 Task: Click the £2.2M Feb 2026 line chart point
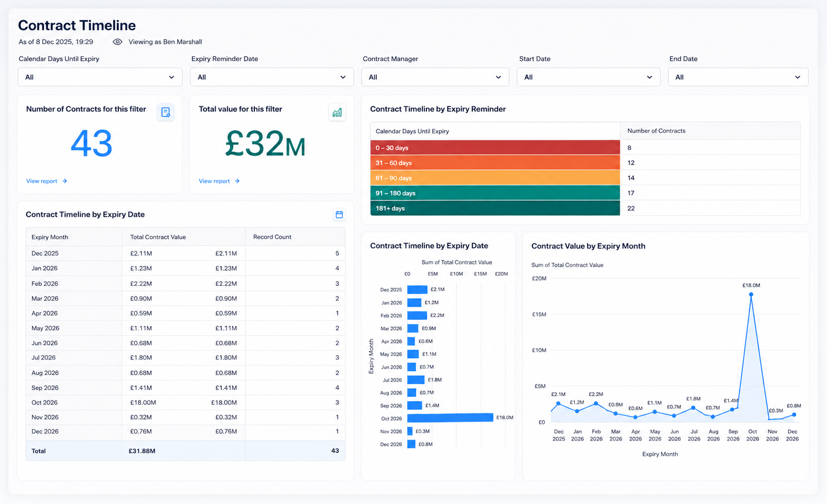(596, 404)
